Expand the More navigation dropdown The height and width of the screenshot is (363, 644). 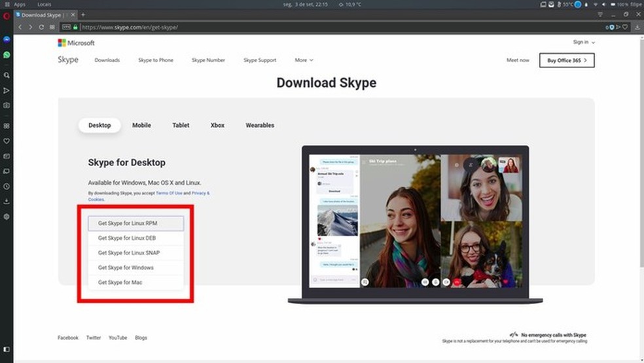(304, 60)
